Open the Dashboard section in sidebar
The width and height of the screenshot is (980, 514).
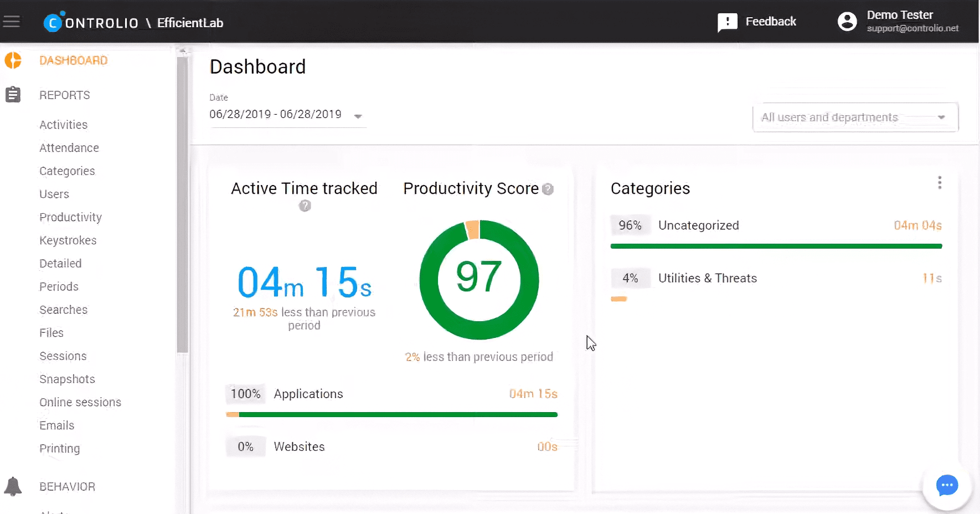73,60
